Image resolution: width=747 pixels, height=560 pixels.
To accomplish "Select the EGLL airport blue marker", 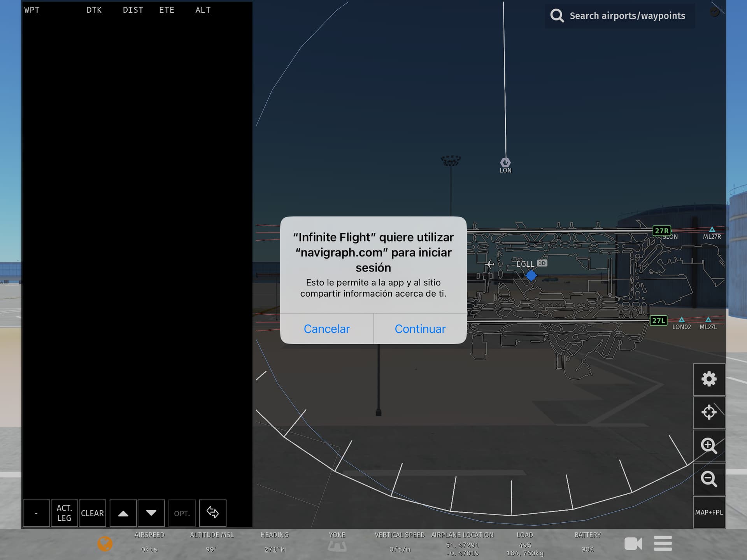I will (531, 276).
